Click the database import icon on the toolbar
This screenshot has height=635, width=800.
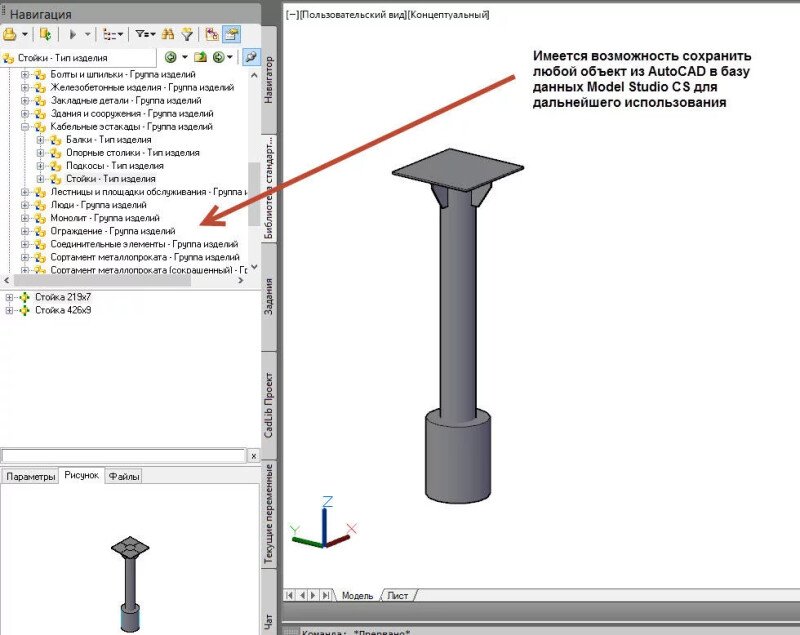click(44, 33)
